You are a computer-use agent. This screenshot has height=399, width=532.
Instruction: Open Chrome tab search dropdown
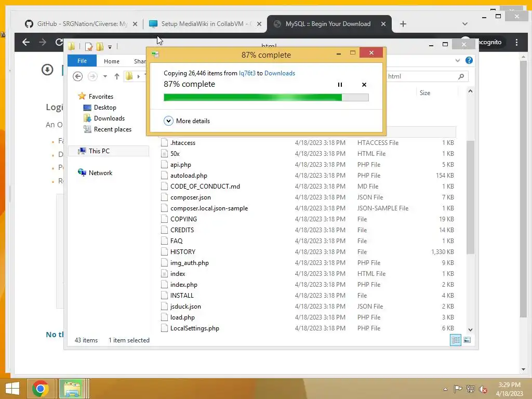coord(465,24)
